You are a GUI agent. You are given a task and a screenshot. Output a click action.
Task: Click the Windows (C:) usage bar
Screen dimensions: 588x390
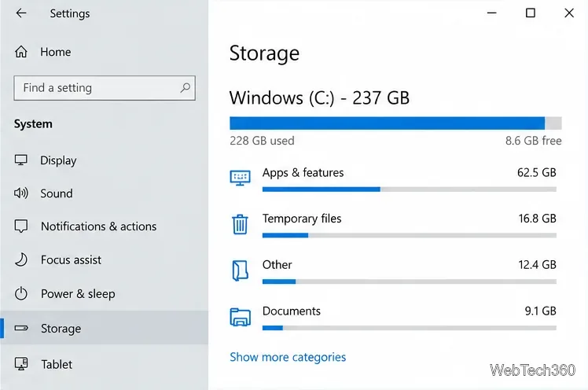click(395, 123)
